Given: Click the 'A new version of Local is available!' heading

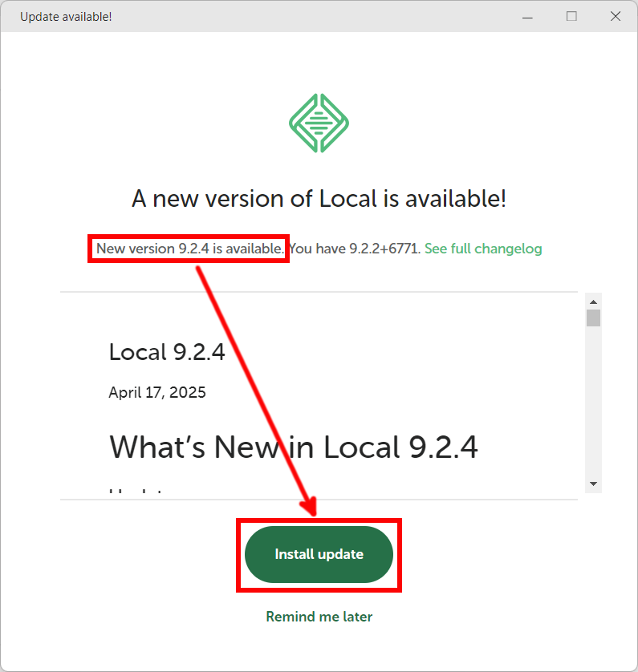Looking at the screenshot, I should tap(319, 199).
